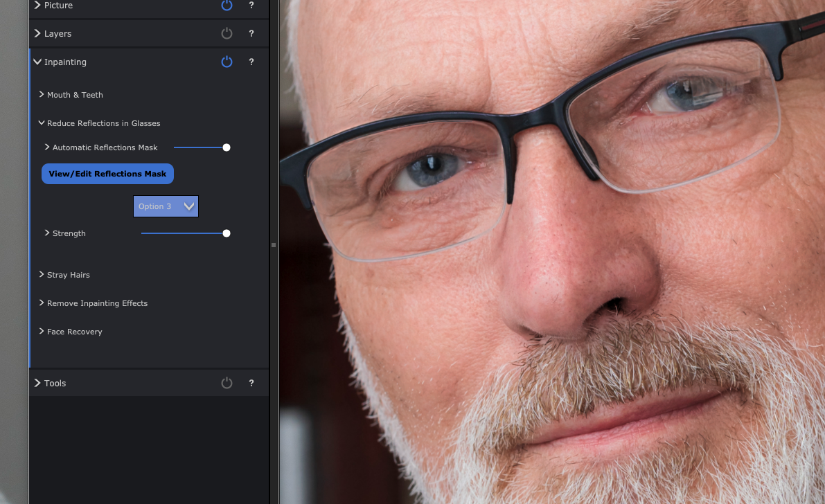Click the Layers section label

(x=58, y=34)
